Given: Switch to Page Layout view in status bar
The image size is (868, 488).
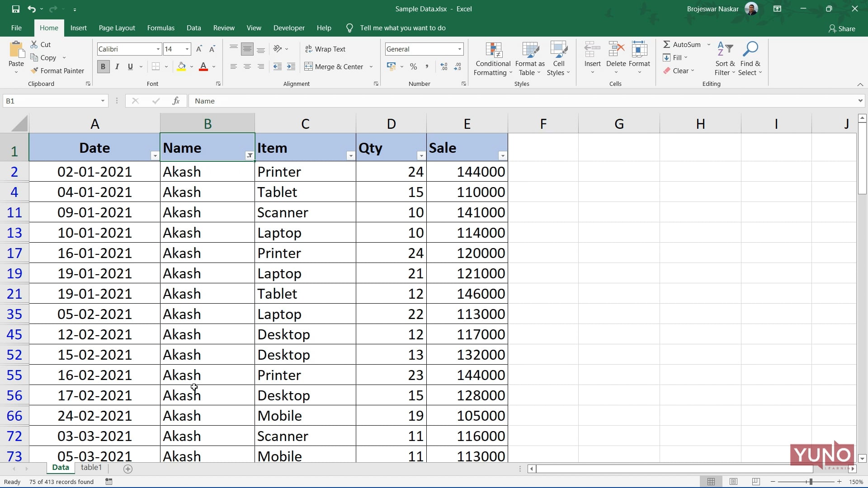Looking at the screenshot, I should pos(733,482).
